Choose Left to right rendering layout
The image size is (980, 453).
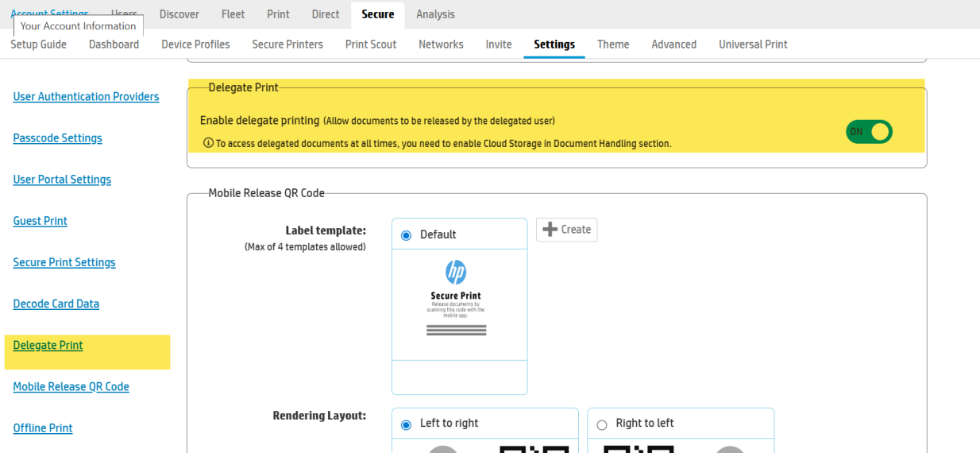[407, 424]
